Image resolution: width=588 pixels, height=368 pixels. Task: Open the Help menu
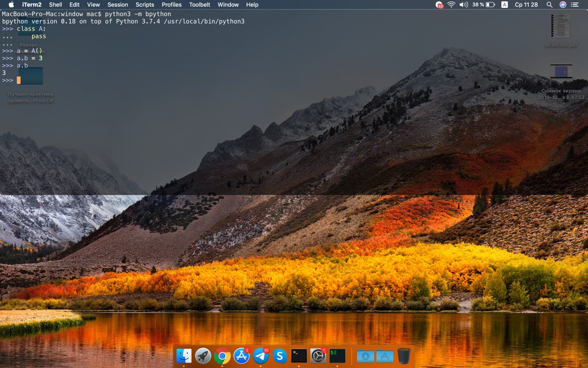[252, 5]
